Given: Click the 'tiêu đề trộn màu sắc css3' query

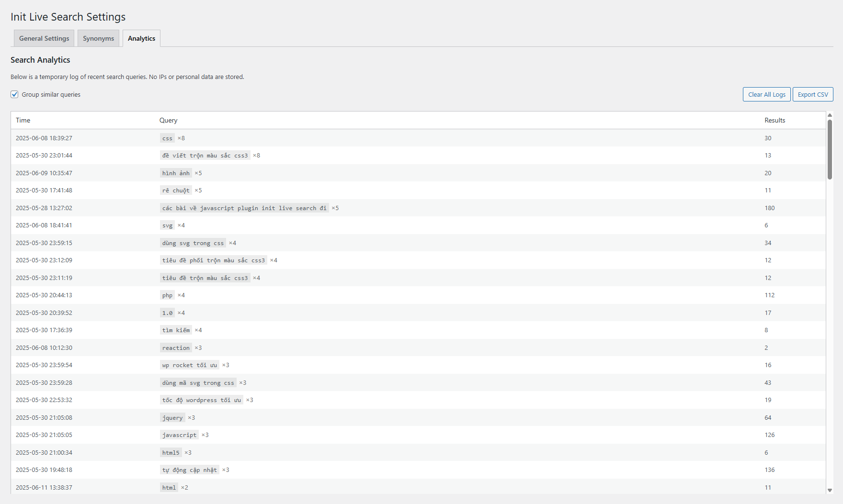Looking at the screenshot, I should [205, 278].
